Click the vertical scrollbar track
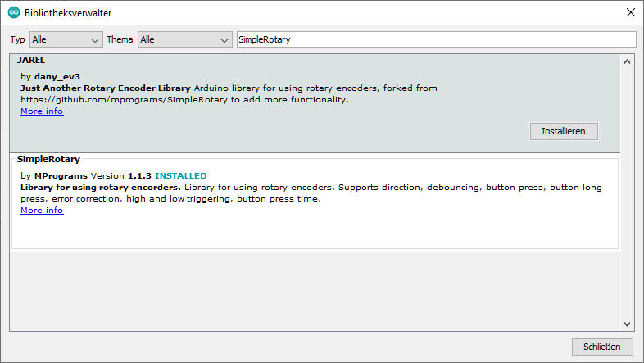 (628, 205)
